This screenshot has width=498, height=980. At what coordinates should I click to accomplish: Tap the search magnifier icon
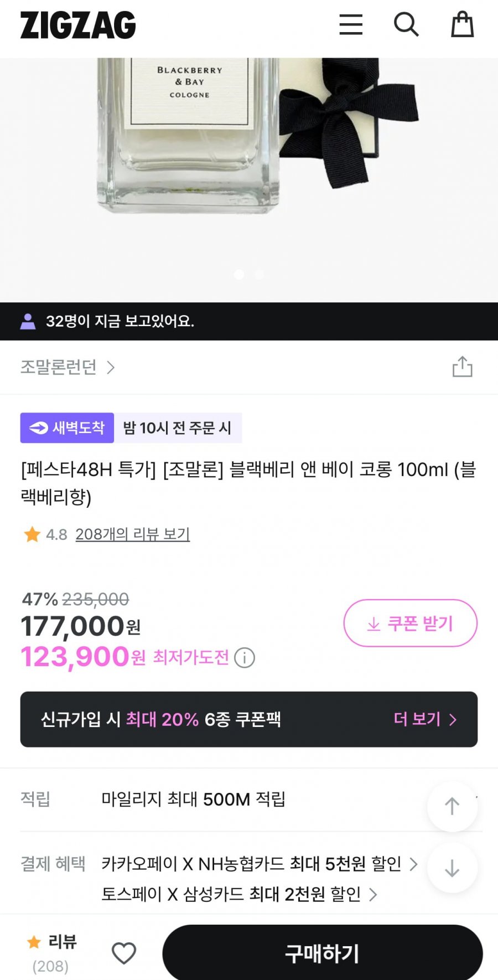tap(406, 25)
